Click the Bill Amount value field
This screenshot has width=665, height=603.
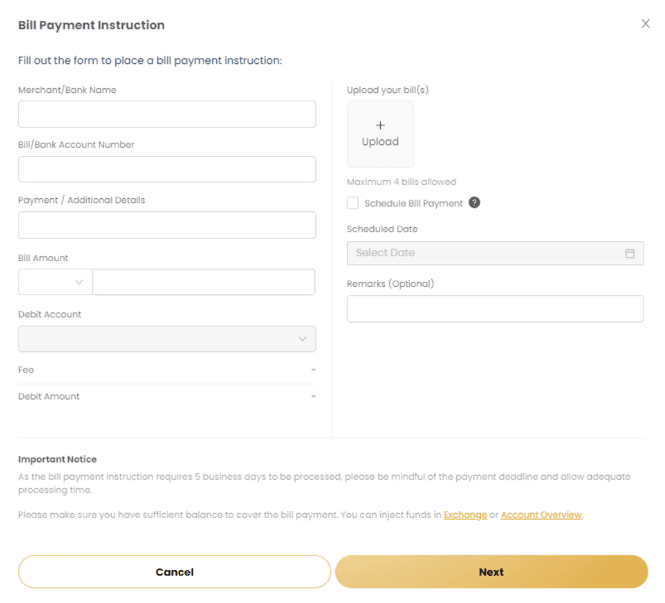point(204,283)
